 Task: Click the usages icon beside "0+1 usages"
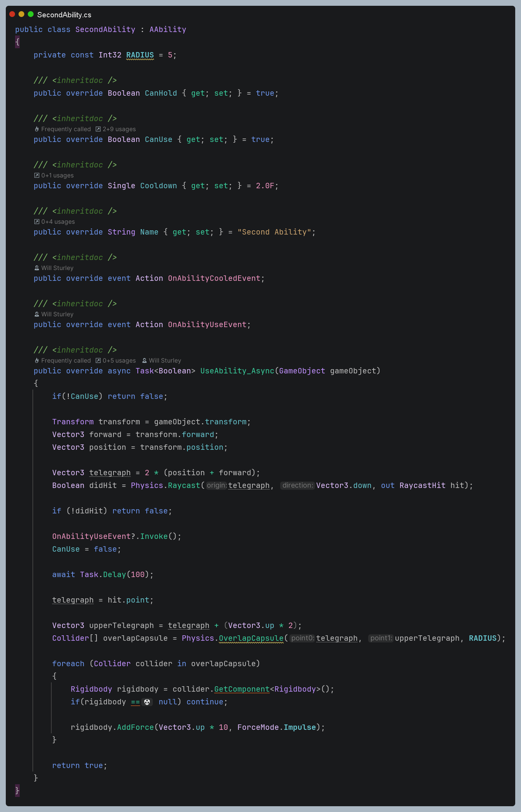coord(37,176)
